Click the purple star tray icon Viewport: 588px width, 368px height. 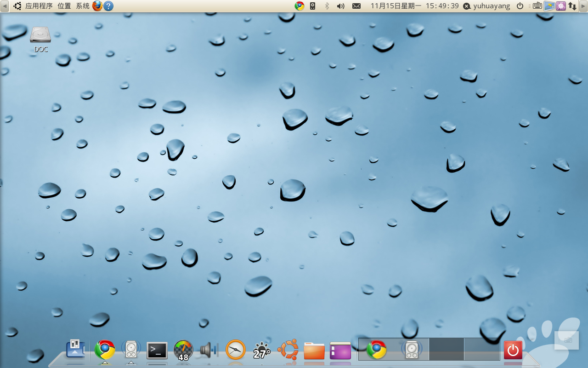click(561, 6)
